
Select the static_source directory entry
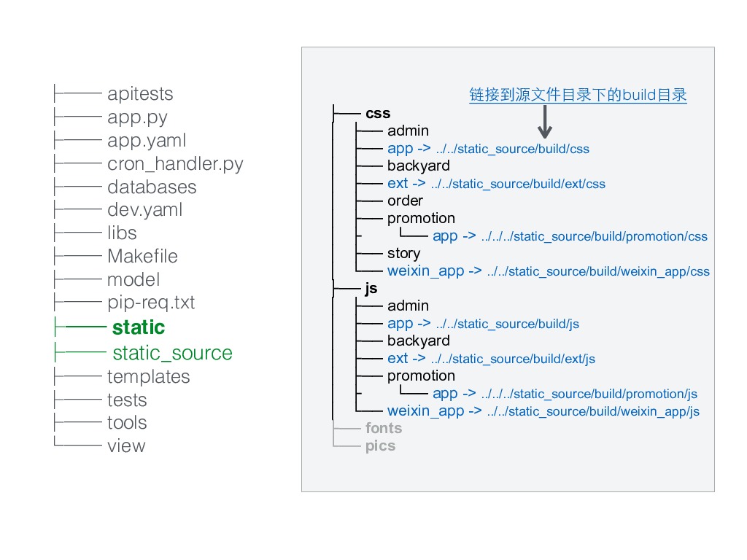(x=172, y=354)
